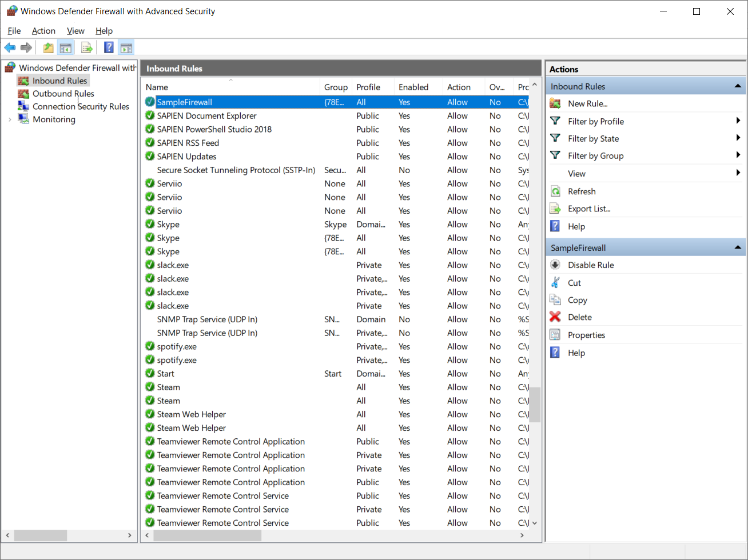Click Export List... action link
Viewport: 748px width, 560px height.
pyautogui.click(x=589, y=209)
